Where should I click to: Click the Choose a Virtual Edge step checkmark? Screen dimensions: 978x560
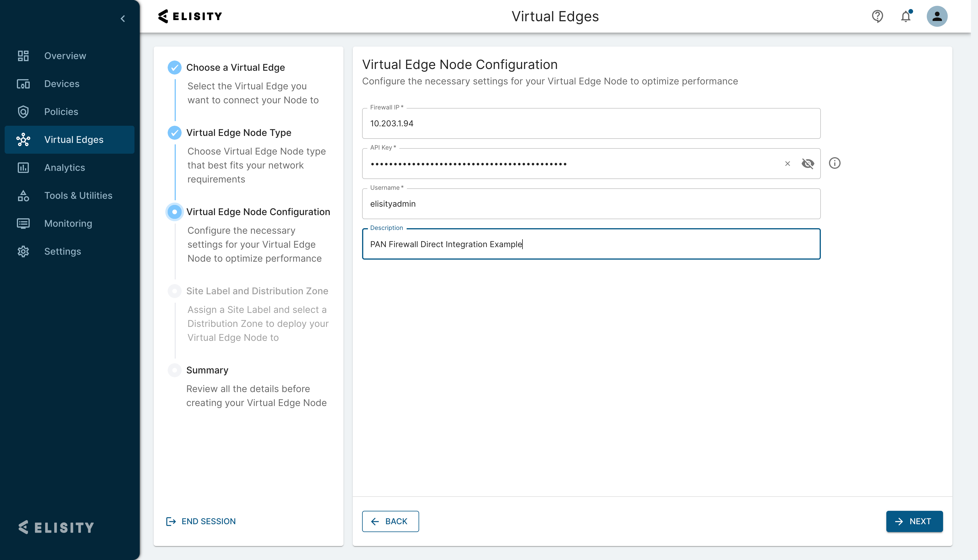coord(175,67)
